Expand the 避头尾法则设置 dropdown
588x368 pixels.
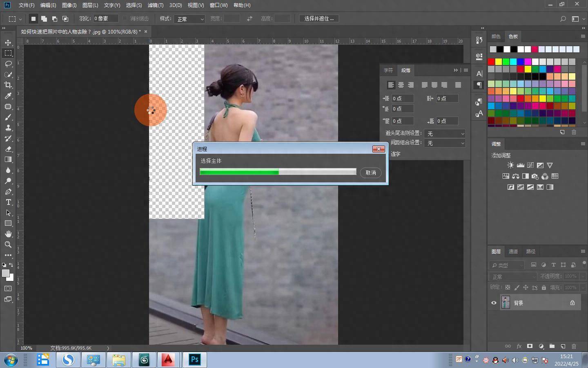click(x=445, y=134)
